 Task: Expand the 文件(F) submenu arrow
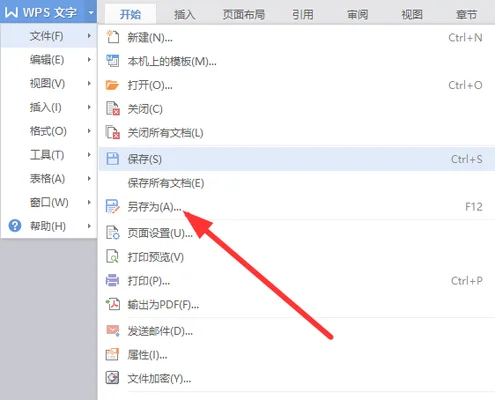[89, 35]
